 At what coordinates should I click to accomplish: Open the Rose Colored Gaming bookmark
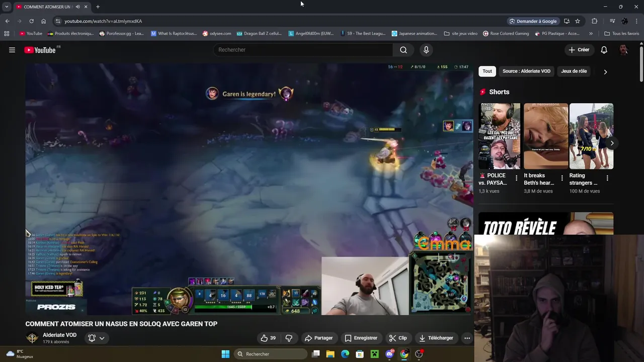506,34
